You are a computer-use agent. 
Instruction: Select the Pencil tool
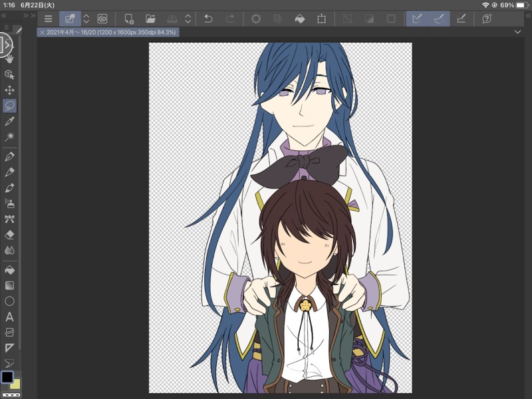[9, 172]
